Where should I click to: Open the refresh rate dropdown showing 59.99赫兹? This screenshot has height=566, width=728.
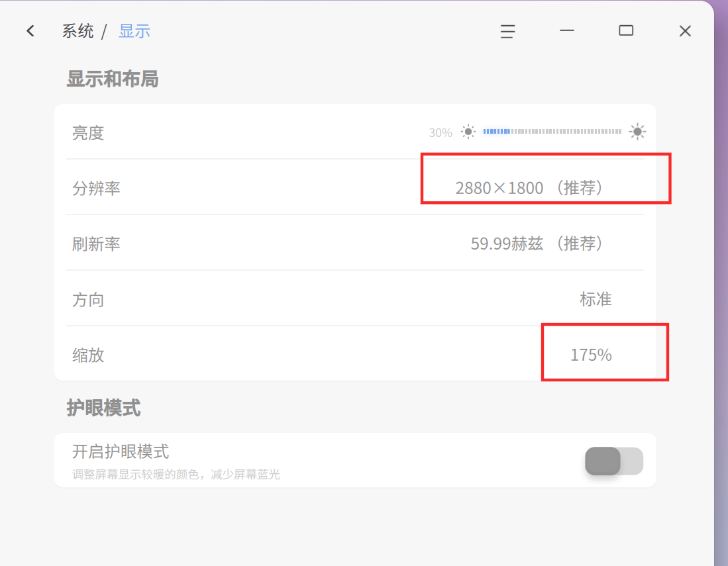click(537, 244)
